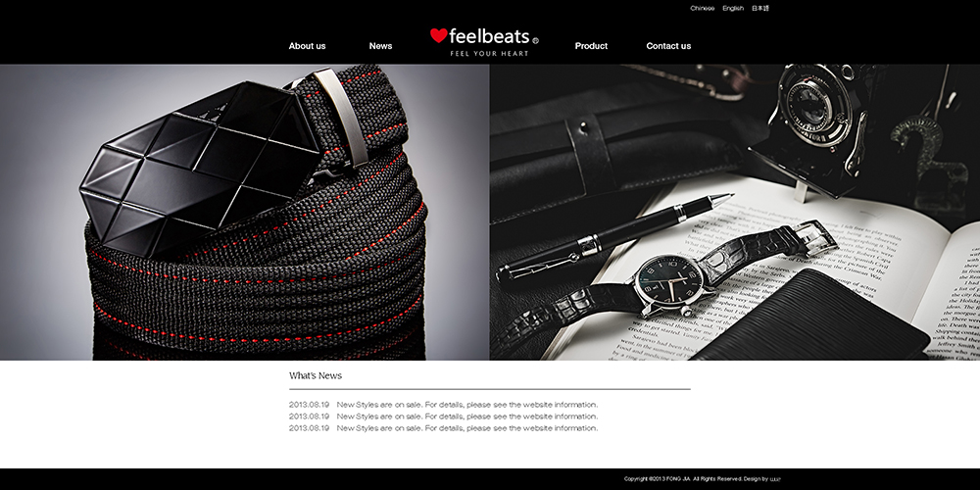Open the watch and pen banner image
The height and width of the screenshot is (490, 980).
coord(735,212)
